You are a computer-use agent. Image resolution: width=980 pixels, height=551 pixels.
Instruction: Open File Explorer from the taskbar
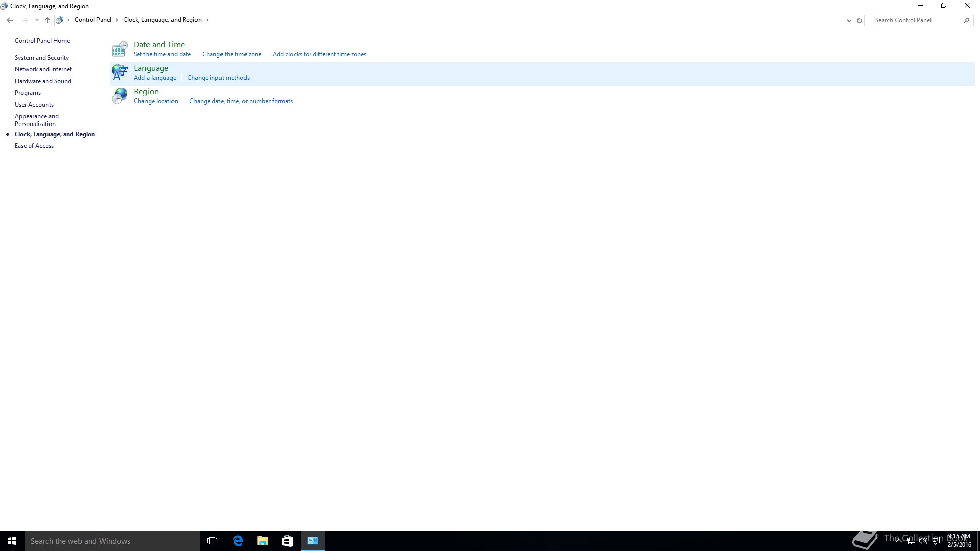click(263, 541)
